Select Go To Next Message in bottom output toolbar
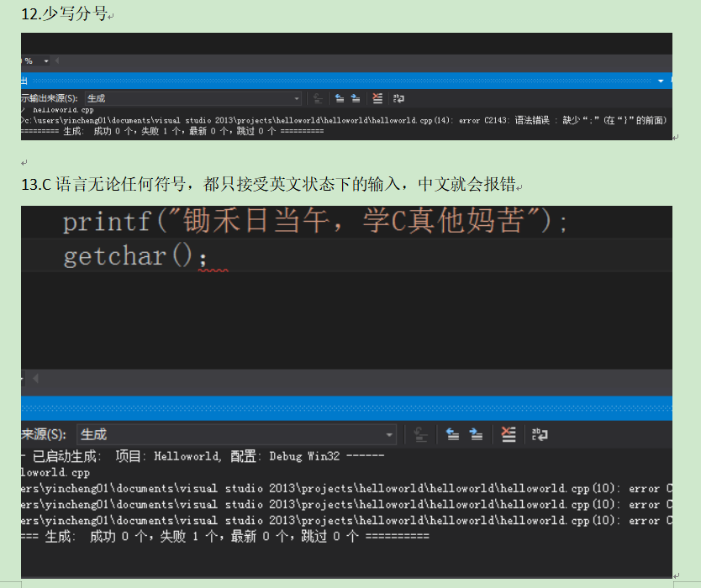This screenshot has width=701, height=588. click(475, 434)
